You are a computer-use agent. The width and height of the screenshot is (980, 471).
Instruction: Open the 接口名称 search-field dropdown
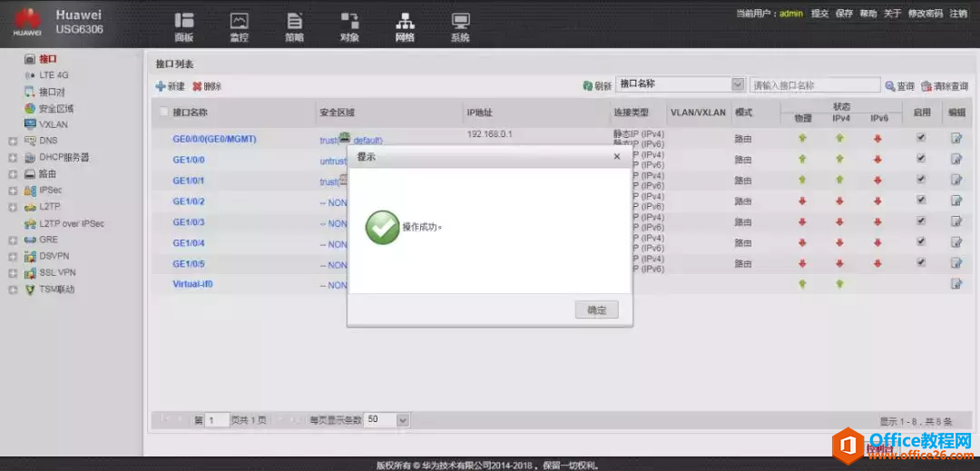point(738,83)
